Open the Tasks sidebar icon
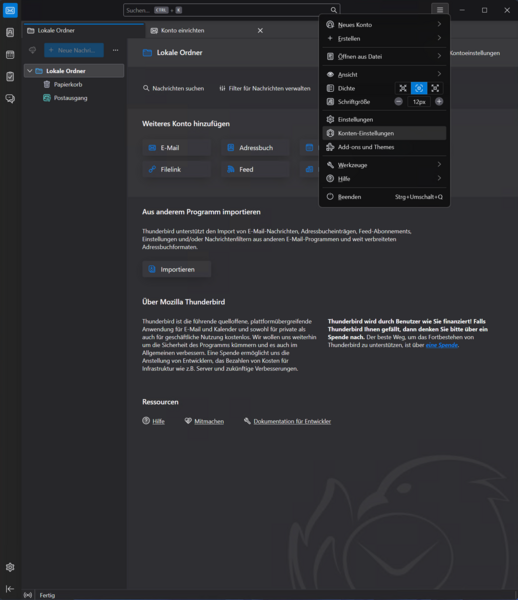This screenshot has height=600, width=518. pos(10,77)
